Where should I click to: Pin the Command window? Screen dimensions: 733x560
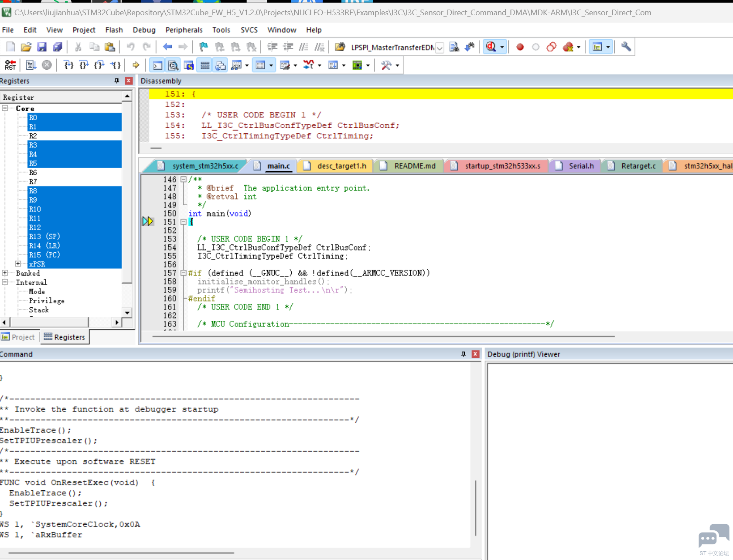[x=463, y=354]
